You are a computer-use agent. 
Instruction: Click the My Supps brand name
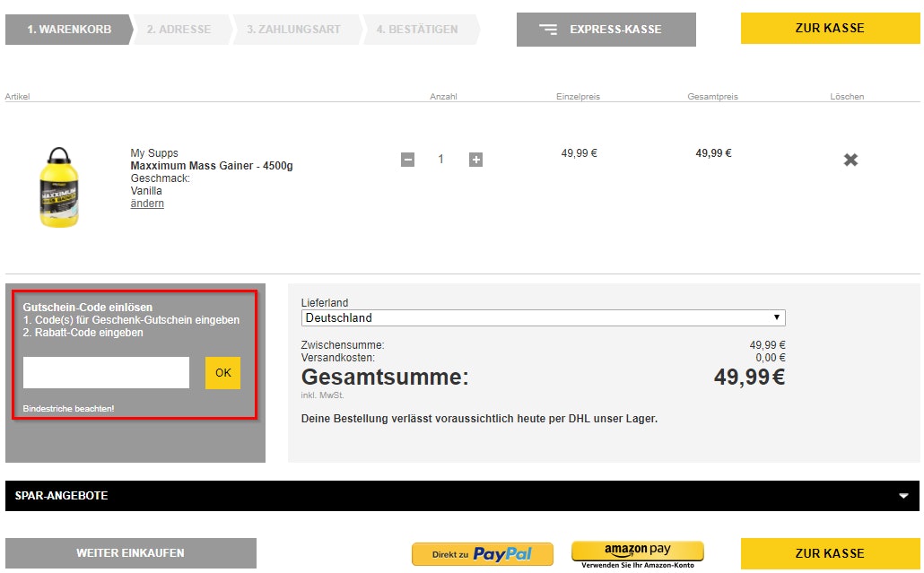tap(153, 153)
